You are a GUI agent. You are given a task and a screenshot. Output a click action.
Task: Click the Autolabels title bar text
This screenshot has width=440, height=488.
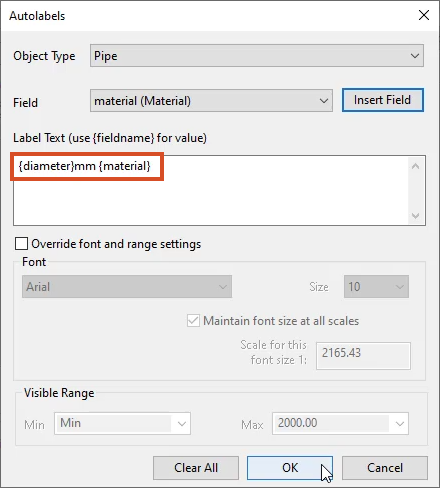[x=37, y=16]
